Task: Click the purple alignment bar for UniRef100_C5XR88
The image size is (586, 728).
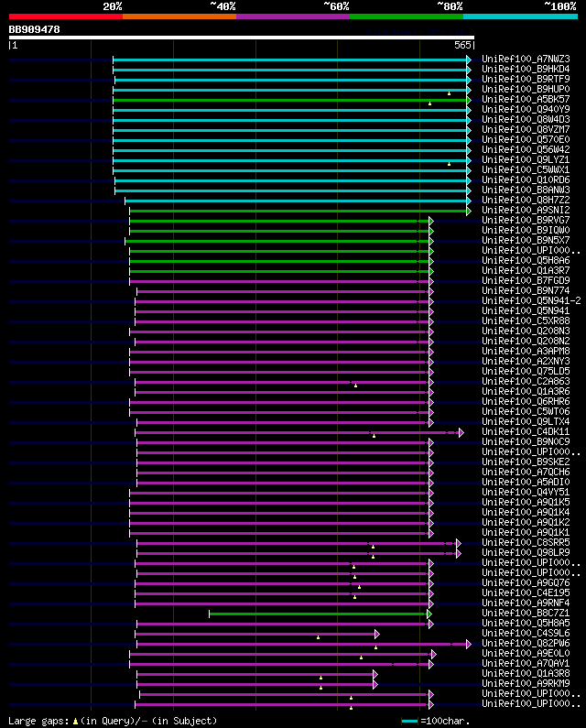Action: coord(282,321)
